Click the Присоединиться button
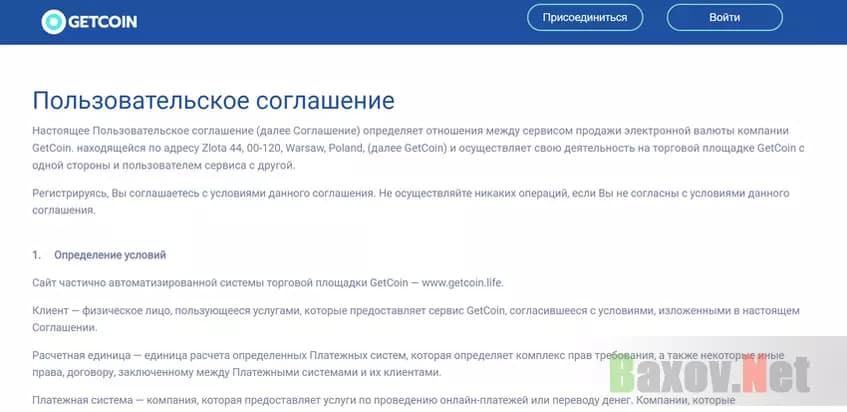 (585, 17)
